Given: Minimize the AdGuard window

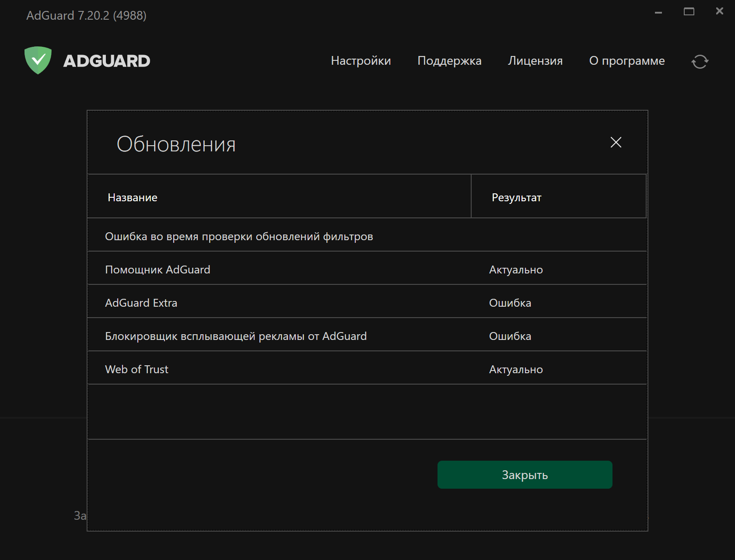Looking at the screenshot, I should click(x=658, y=12).
